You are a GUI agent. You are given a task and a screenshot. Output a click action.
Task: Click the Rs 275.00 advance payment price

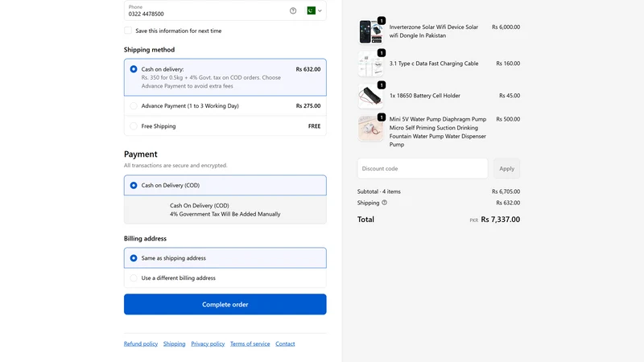pos(308,106)
